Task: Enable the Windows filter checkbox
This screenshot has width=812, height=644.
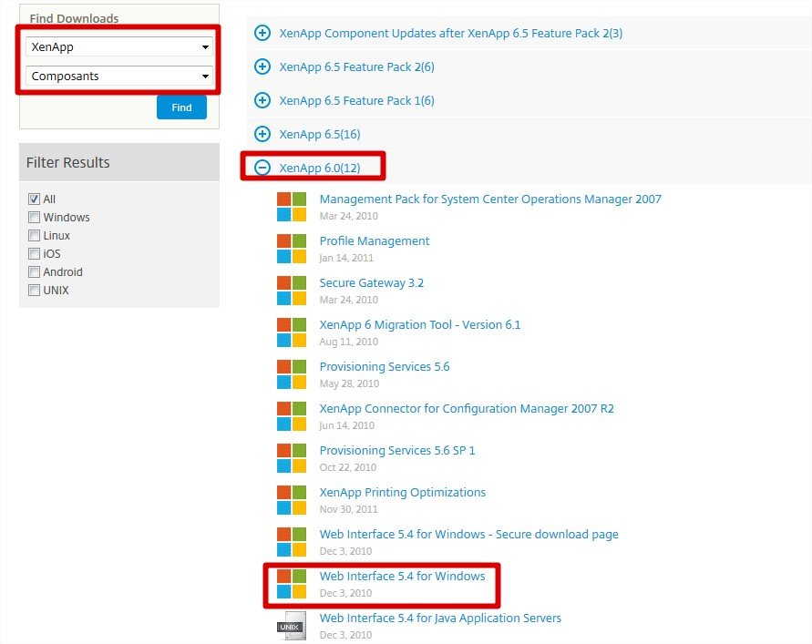Action: 34,218
